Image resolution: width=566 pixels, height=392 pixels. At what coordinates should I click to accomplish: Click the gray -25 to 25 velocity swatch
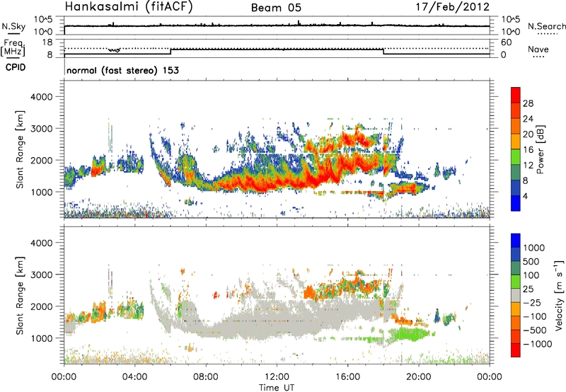point(516,295)
